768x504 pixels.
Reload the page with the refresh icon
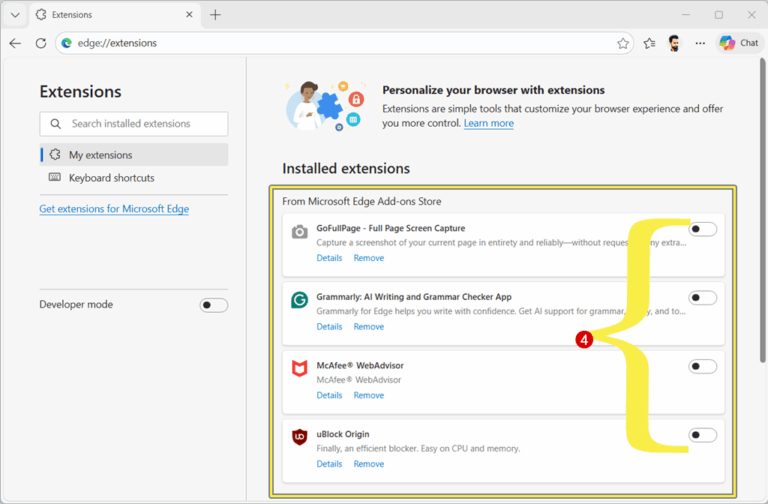coord(41,43)
